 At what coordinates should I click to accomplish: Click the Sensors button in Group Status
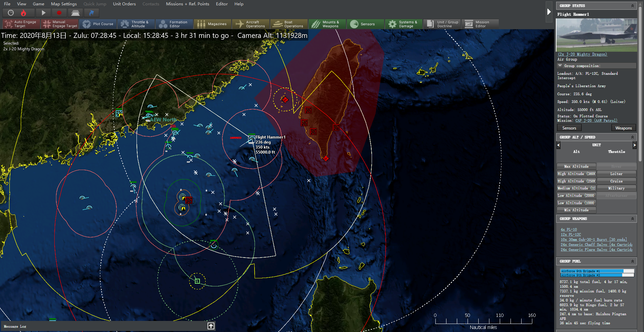[x=569, y=128]
